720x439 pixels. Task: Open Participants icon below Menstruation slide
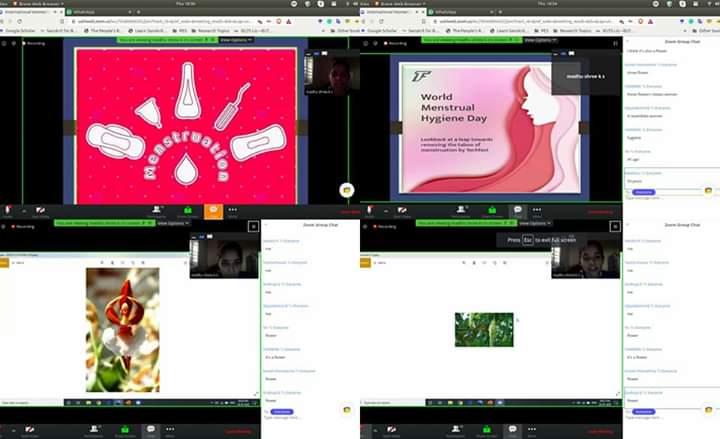point(157,211)
